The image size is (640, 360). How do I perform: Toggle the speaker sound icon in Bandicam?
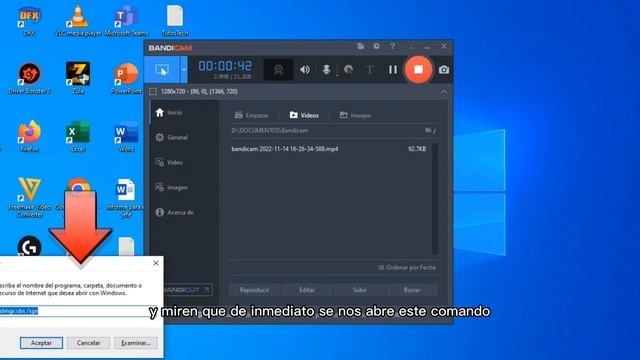click(305, 70)
